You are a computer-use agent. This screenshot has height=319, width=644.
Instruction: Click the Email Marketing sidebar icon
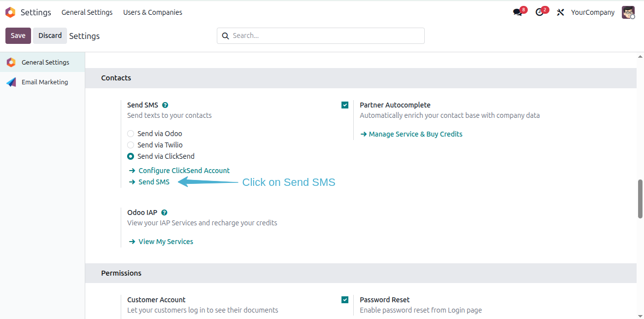point(11,82)
